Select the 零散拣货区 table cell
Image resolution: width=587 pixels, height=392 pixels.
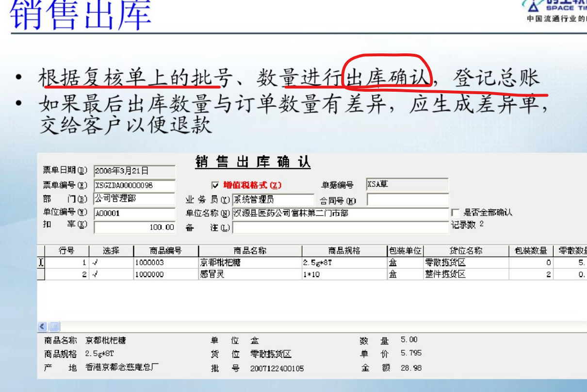[x=466, y=262]
